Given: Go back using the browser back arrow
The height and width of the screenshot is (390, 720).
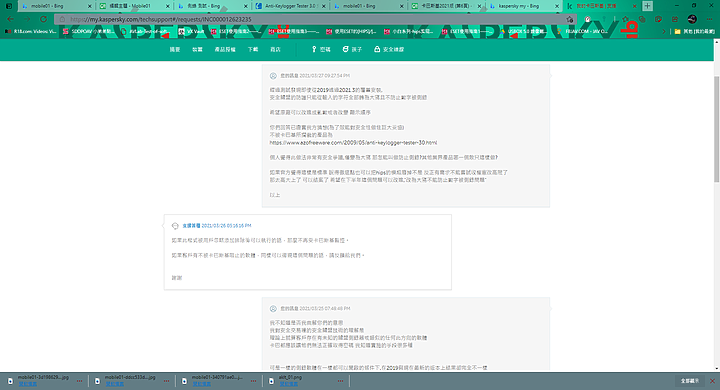Looking at the screenshot, I should [11, 19].
